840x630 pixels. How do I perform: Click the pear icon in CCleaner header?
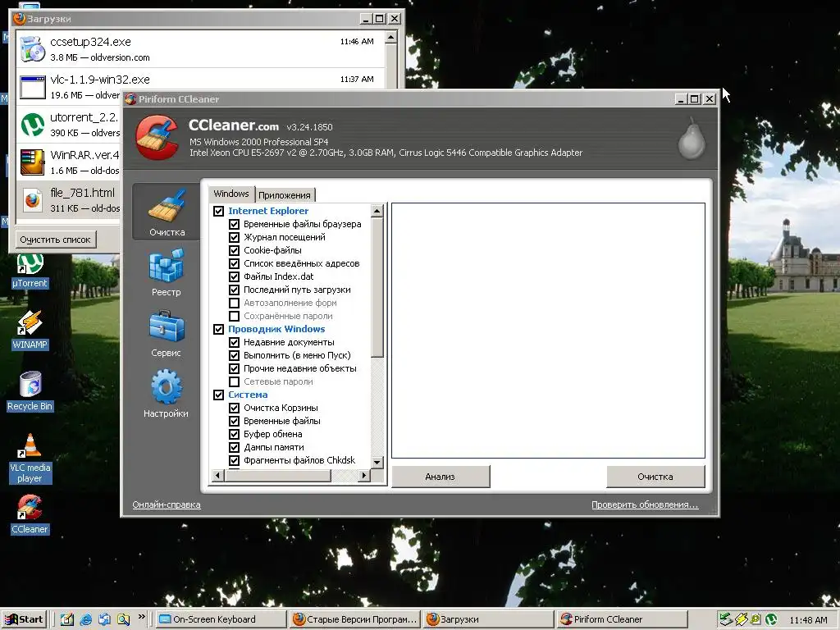[692, 138]
